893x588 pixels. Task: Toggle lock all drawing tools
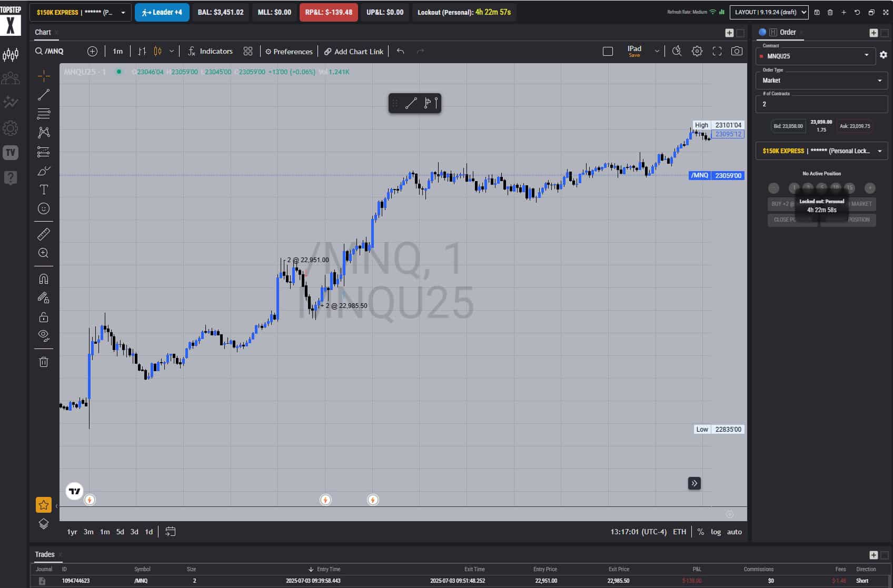pyautogui.click(x=44, y=317)
